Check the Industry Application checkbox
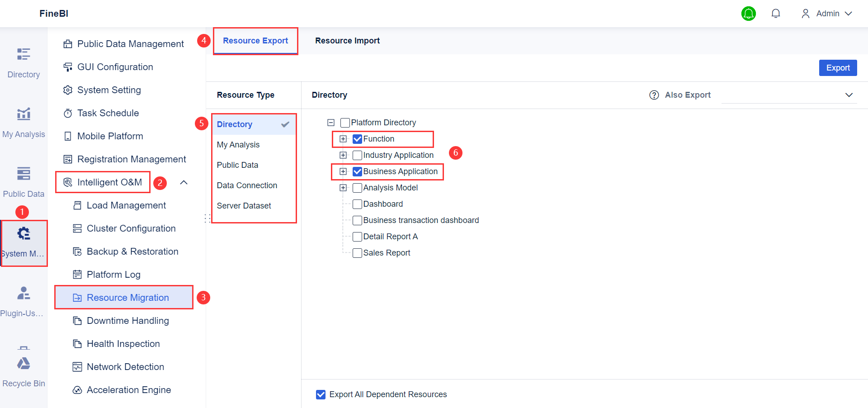This screenshot has height=408, width=868. point(358,155)
